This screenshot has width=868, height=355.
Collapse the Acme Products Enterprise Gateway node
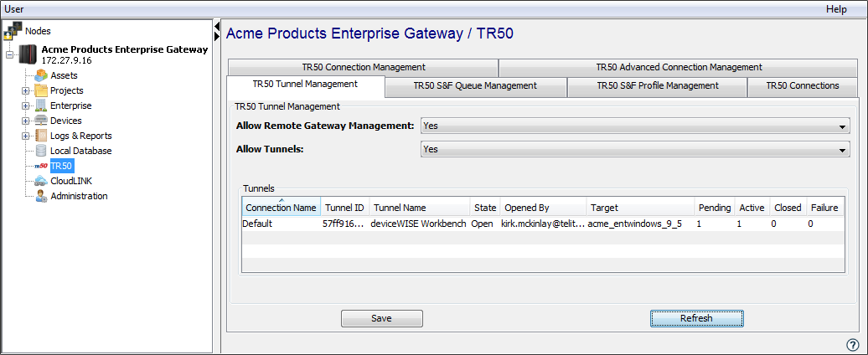9,54
